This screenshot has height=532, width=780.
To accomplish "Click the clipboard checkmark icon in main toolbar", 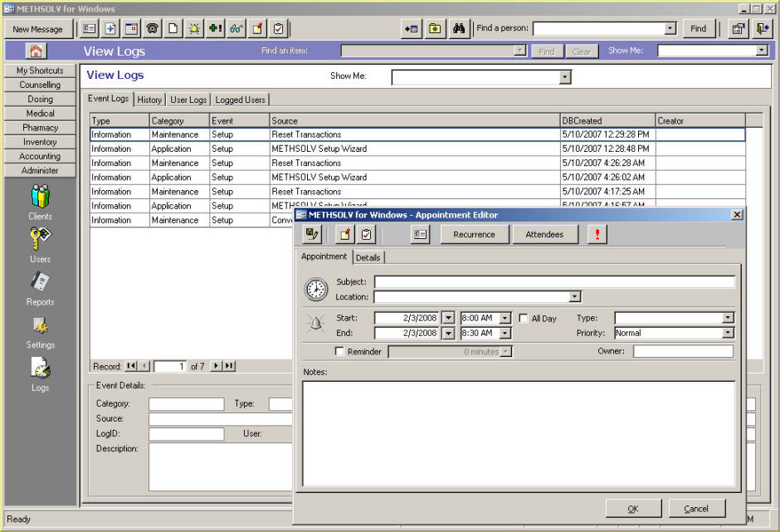I will pyautogui.click(x=278, y=29).
